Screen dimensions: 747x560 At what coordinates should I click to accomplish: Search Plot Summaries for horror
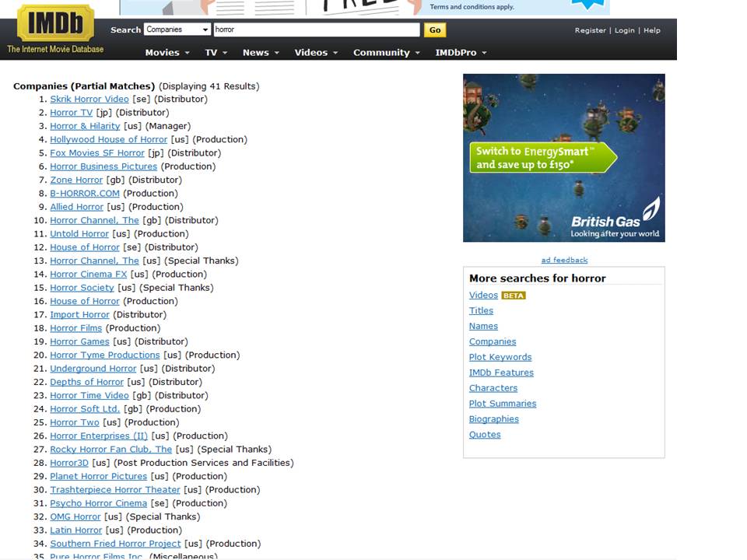(x=503, y=404)
